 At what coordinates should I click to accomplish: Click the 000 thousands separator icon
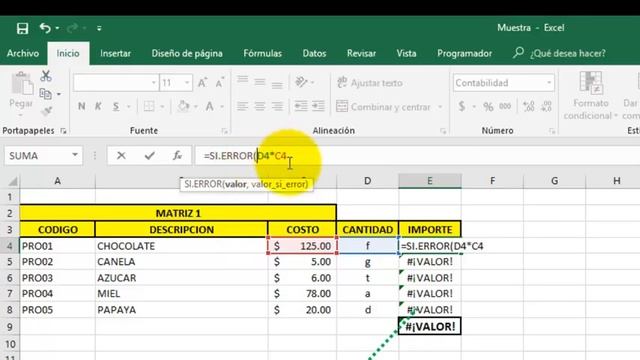[x=505, y=107]
